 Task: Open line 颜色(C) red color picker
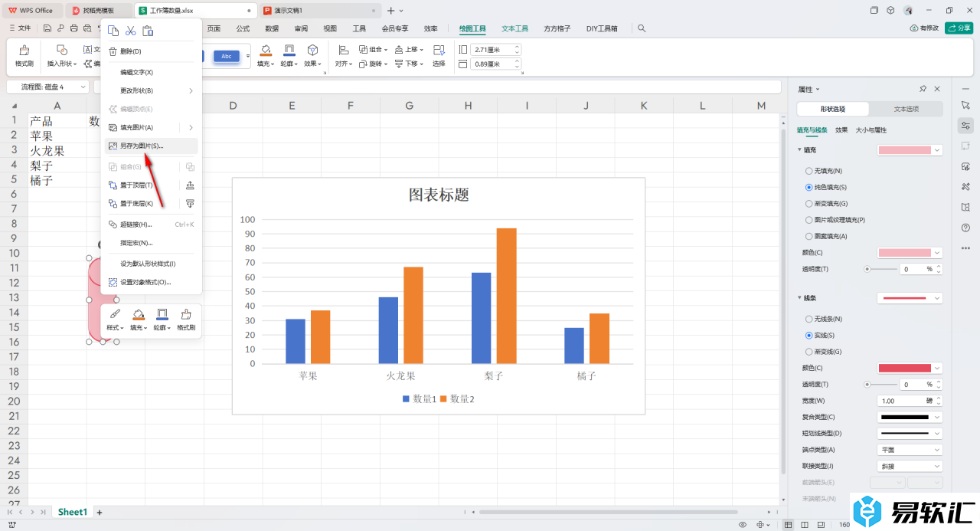coord(910,369)
